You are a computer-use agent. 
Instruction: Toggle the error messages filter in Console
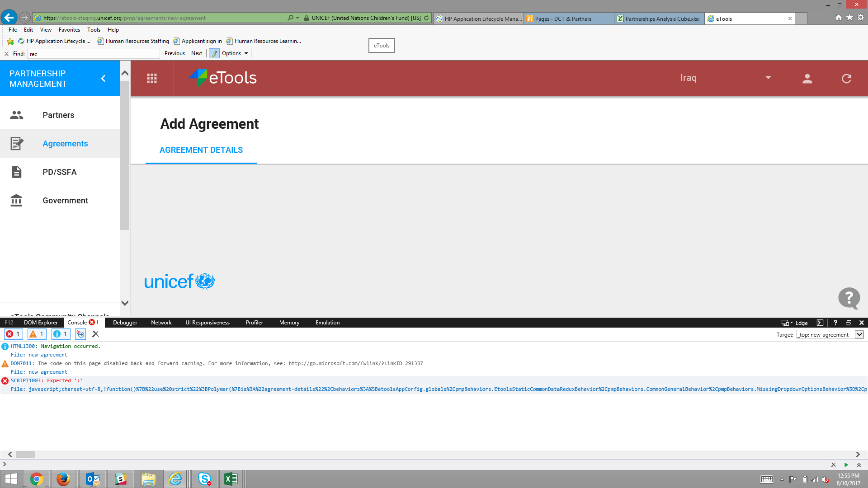(13, 334)
